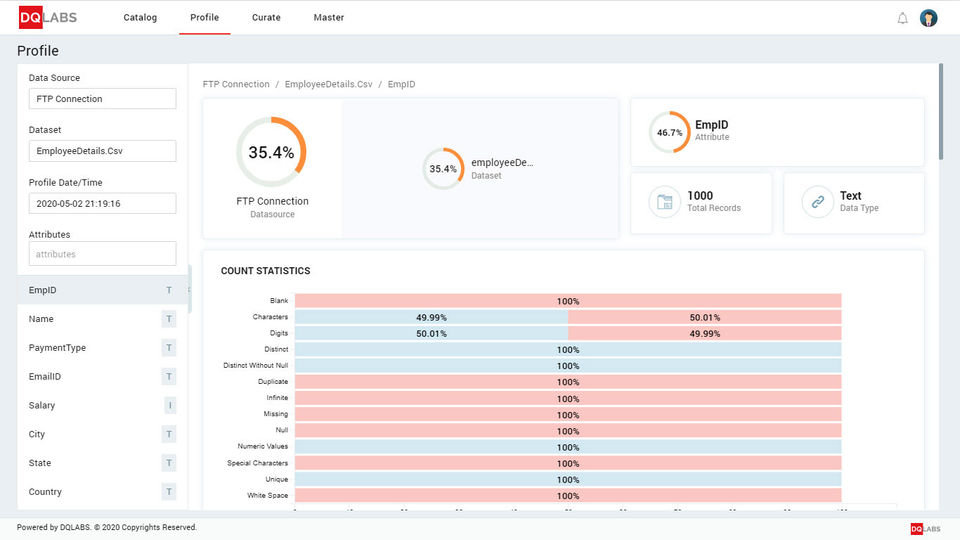Click the T type badge for EmpID
The image size is (960, 540).
[169, 290]
